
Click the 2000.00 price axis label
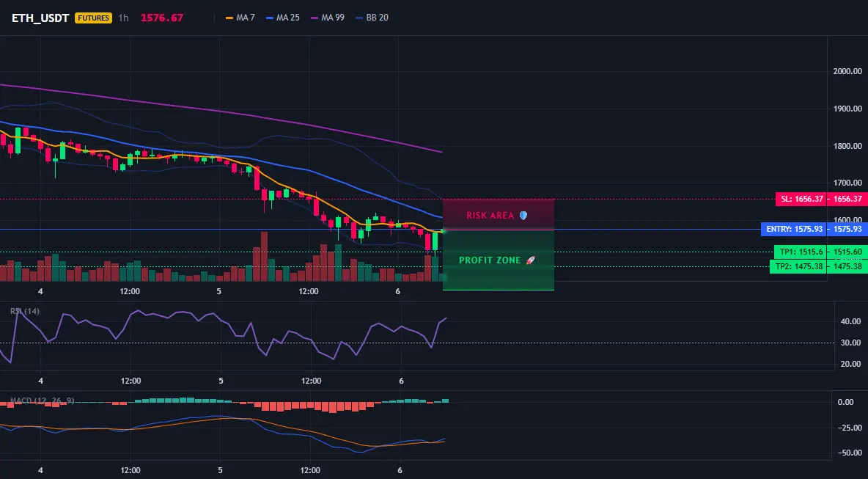847,71
